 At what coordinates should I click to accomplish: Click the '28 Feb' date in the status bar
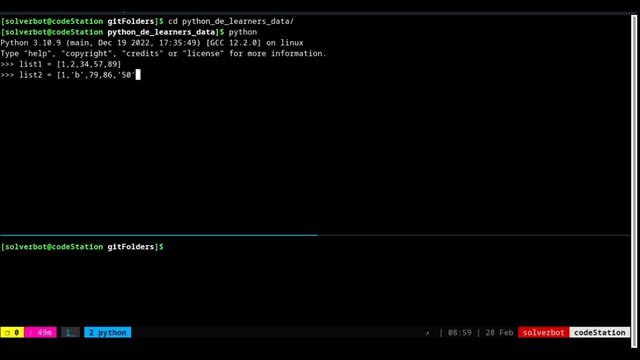[499, 333]
